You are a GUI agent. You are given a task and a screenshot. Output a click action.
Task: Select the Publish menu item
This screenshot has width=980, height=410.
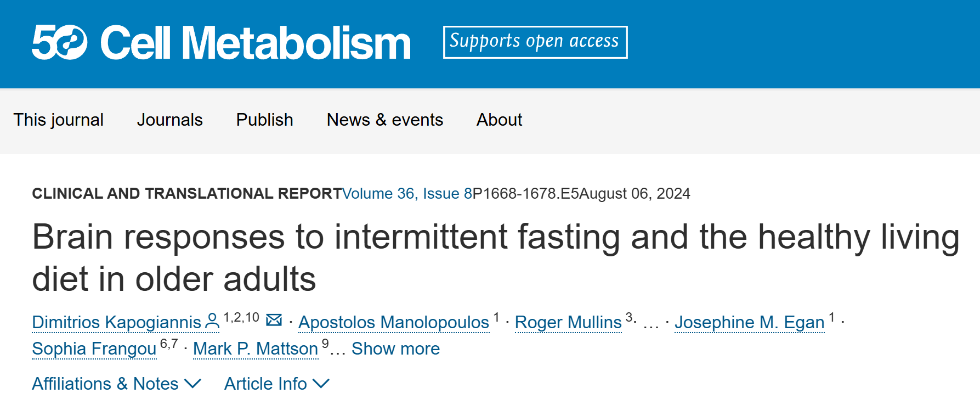[x=264, y=120]
